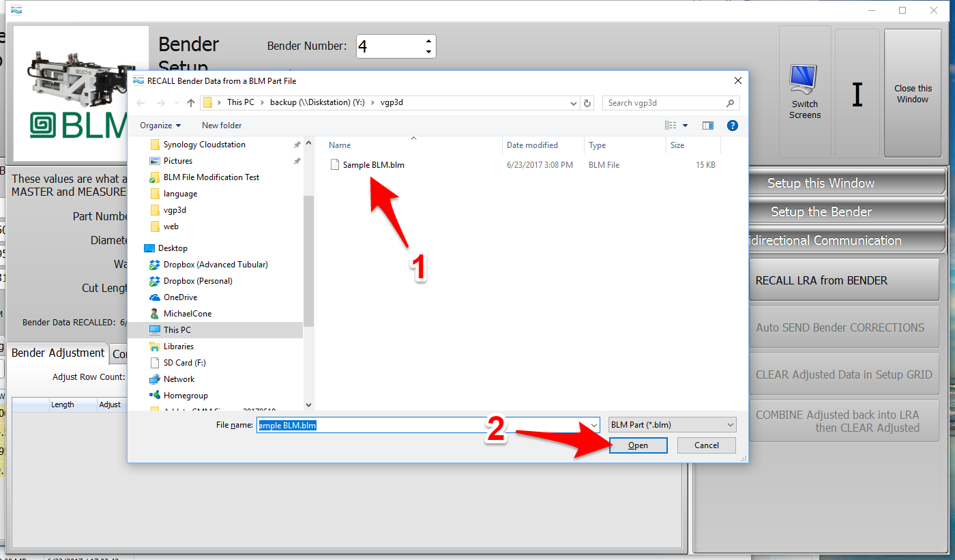The image size is (955, 560).
Task: Open Dropbox (Personal) in sidebar
Action: (197, 281)
